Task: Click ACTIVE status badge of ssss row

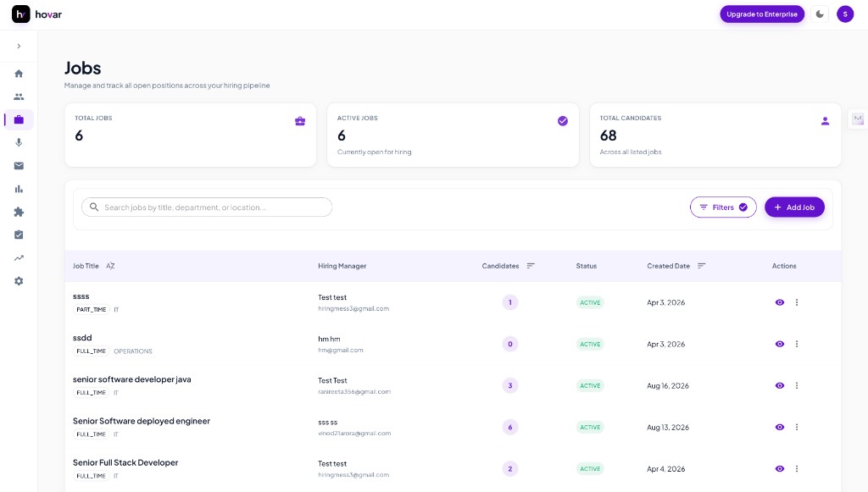Action: coord(590,303)
